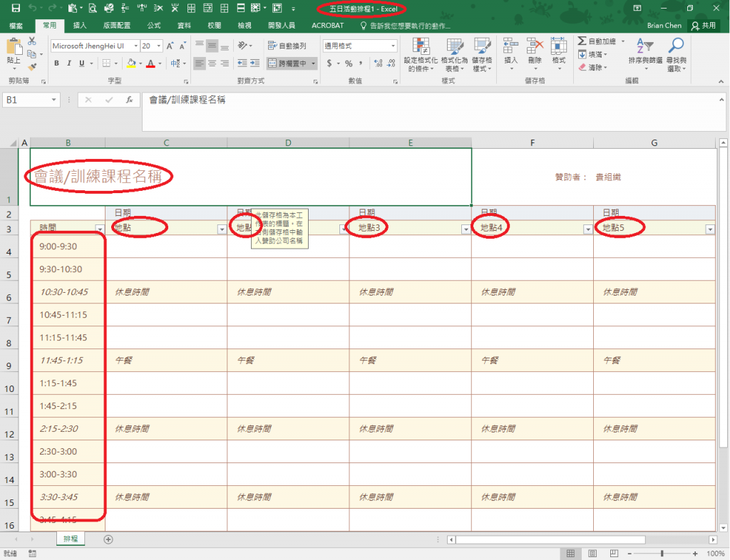Viewport: 730px width, 560px height.
Task: Click the Insert function fx icon
Action: click(x=129, y=100)
